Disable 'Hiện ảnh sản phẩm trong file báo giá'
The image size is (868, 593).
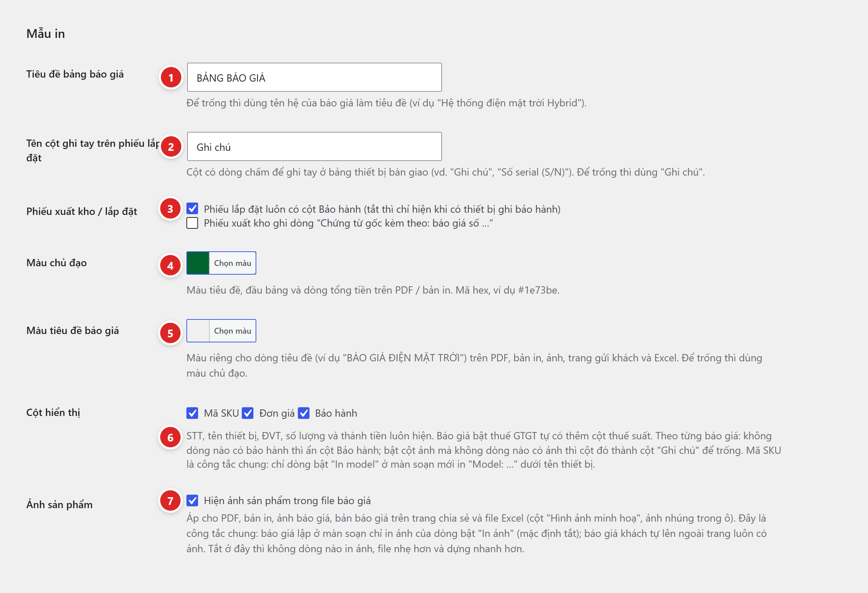pyautogui.click(x=192, y=500)
